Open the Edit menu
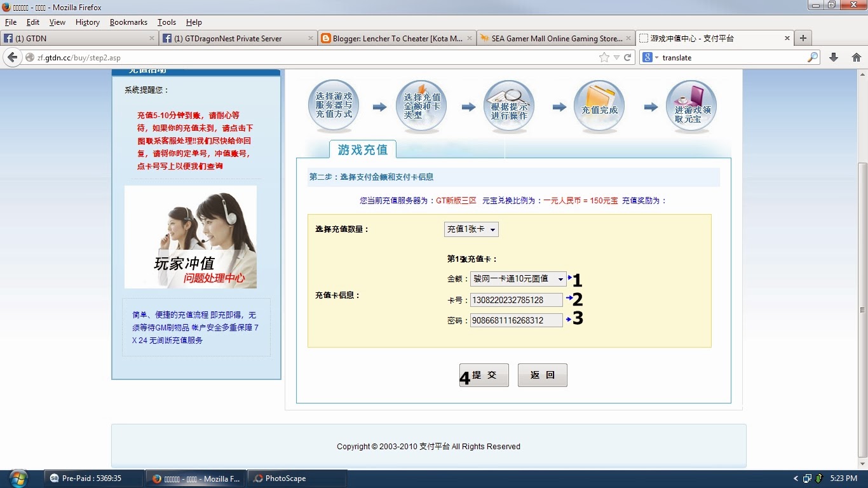This screenshot has height=488, width=868. [x=33, y=22]
